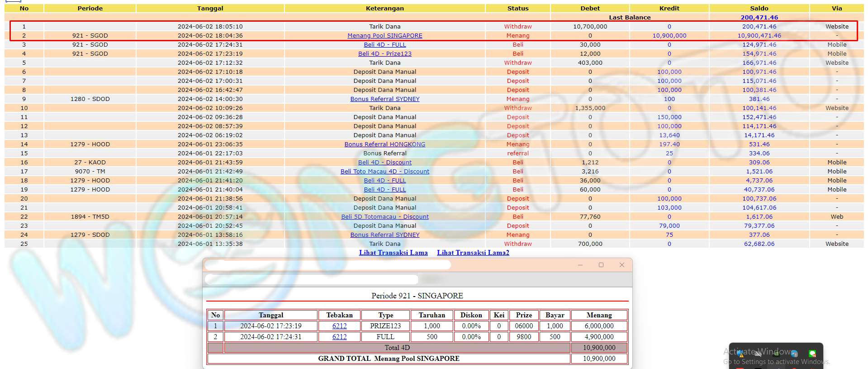The width and height of the screenshot is (868, 369).
Task: Open Telegram from the system tray
Action: coord(794,354)
